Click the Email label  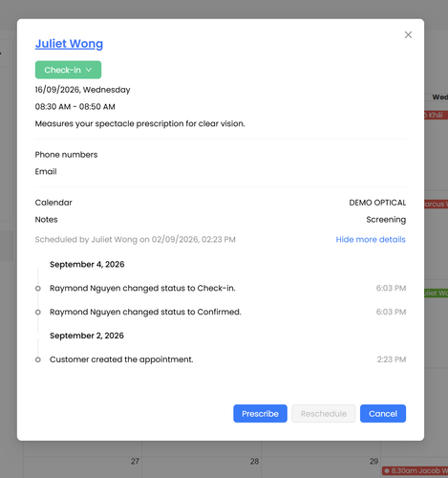(46, 171)
